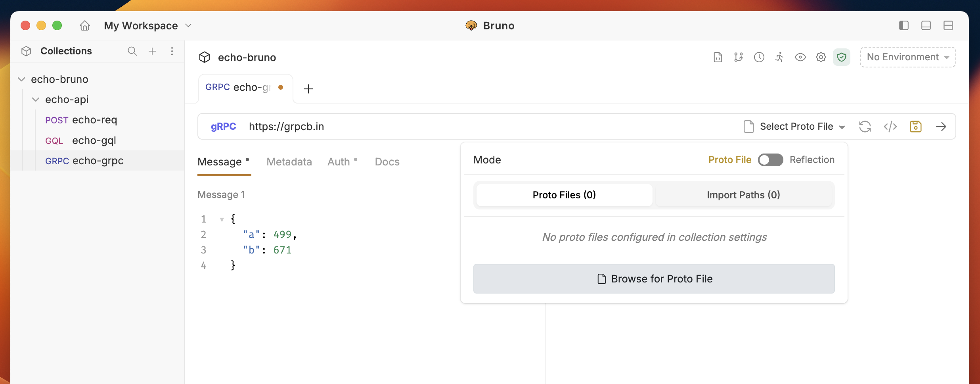
Task: Open the My Workspace dropdown
Action: [148, 25]
